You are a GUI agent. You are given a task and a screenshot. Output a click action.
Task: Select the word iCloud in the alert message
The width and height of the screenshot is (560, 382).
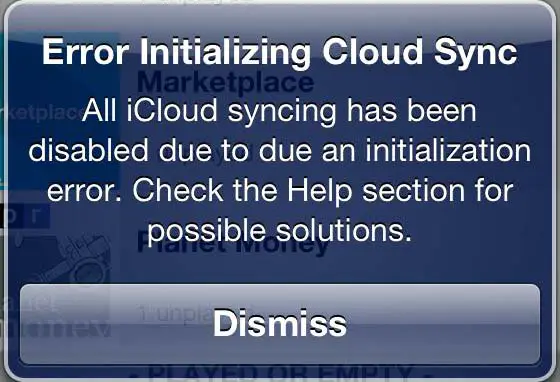coord(171,110)
